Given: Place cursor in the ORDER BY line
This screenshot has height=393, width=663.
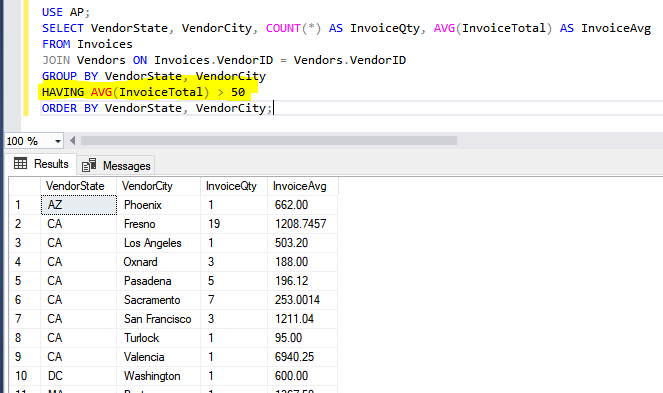Looking at the screenshot, I should click(x=156, y=108).
